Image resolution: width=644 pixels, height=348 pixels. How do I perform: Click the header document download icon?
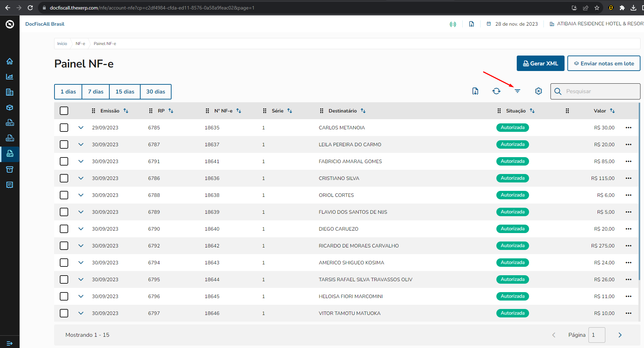[471, 24]
